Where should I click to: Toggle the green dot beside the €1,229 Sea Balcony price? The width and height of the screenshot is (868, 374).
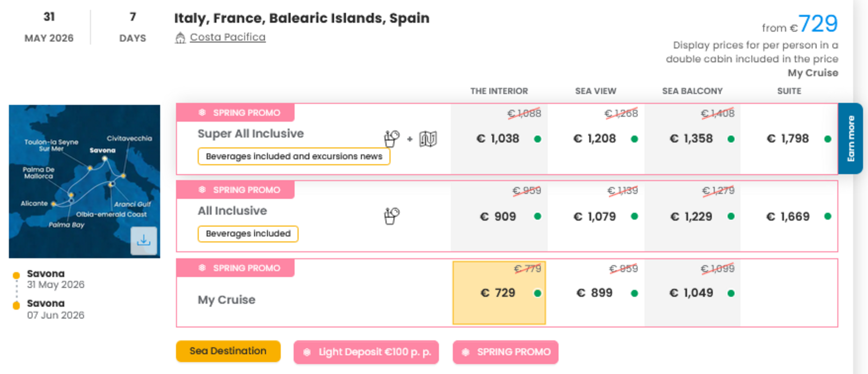tap(731, 216)
